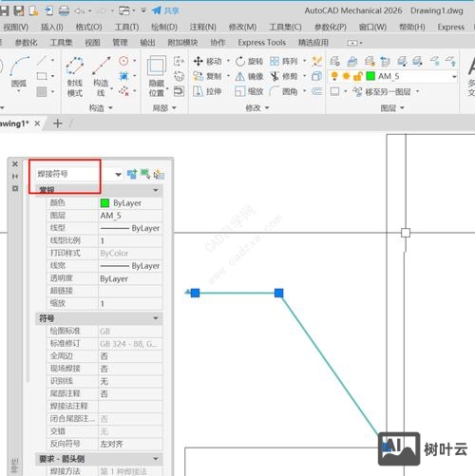This screenshot has width=475, height=476.
Task: Click the select objects icon in properties palette
Action: click(x=145, y=174)
